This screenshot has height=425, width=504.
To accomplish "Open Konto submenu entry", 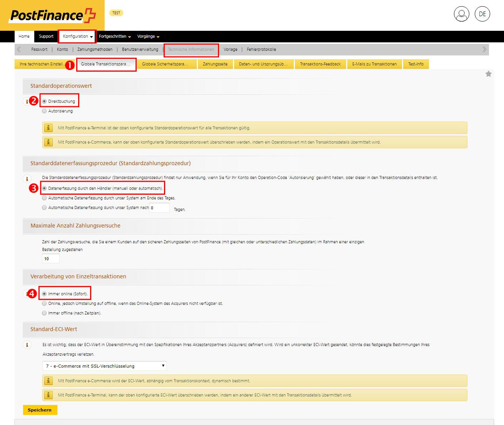I will tap(62, 49).
